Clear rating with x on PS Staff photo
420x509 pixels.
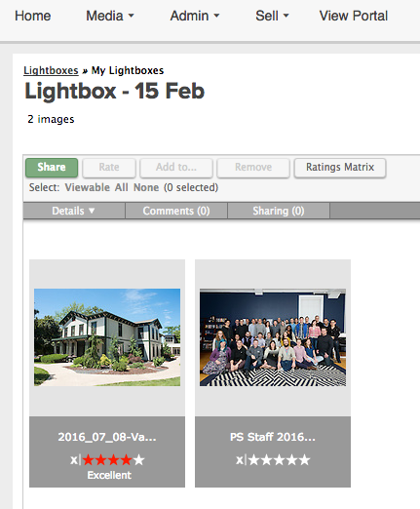(x=240, y=460)
